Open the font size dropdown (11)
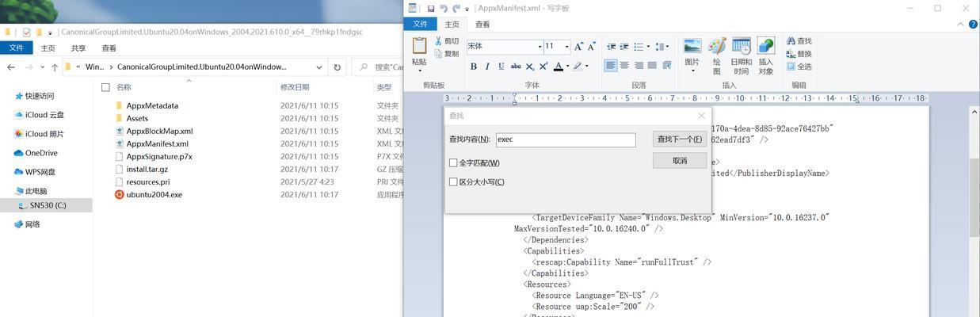980x317 pixels. pos(566,47)
